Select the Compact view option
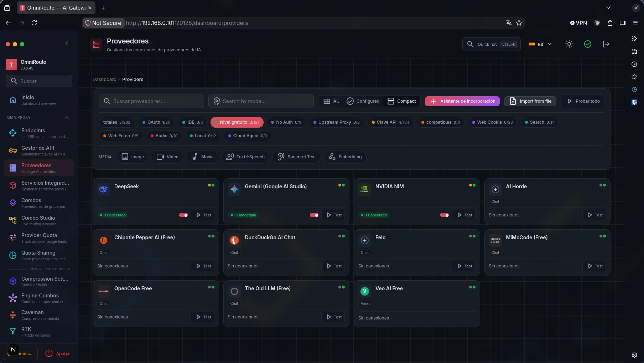The width and height of the screenshot is (644, 363). pyautogui.click(x=402, y=101)
